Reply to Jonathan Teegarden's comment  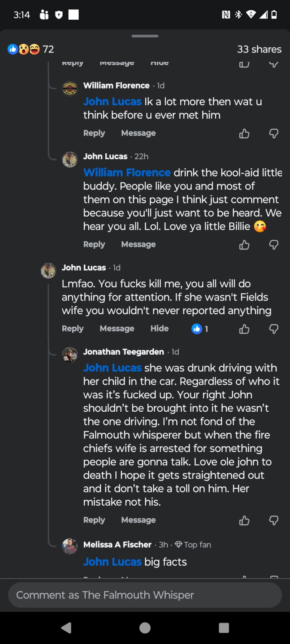(x=94, y=520)
